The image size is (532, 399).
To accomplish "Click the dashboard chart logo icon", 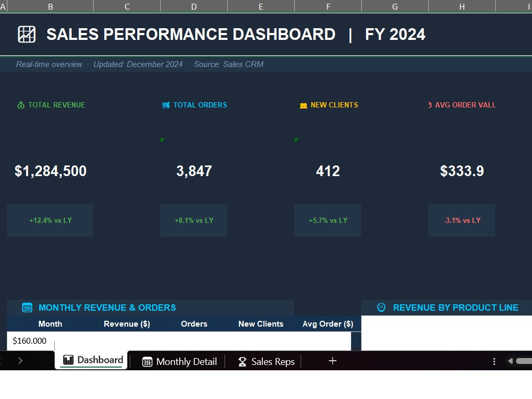I will [x=27, y=34].
